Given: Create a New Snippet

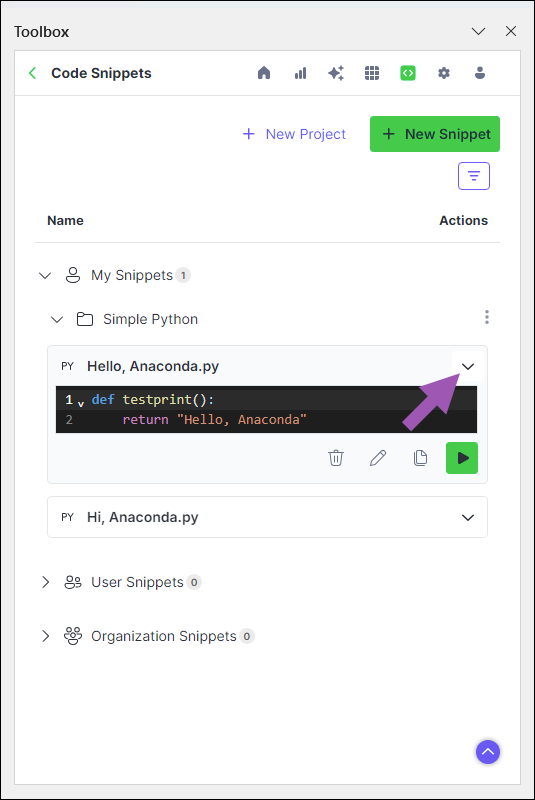Looking at the screenshot, I should click(435, 134).
